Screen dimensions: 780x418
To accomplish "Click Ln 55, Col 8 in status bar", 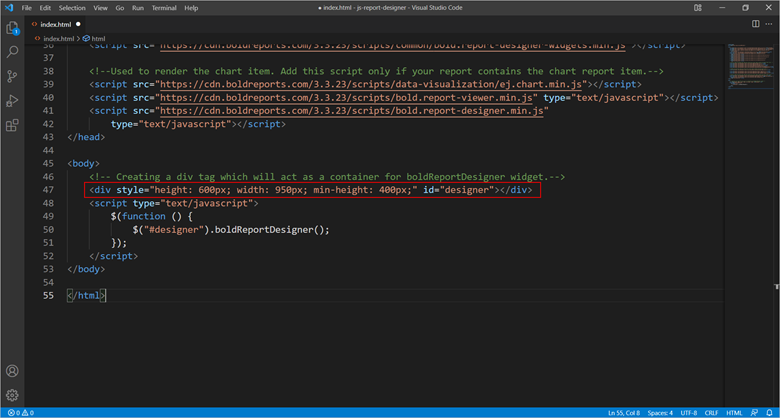I will click(624, 413).
